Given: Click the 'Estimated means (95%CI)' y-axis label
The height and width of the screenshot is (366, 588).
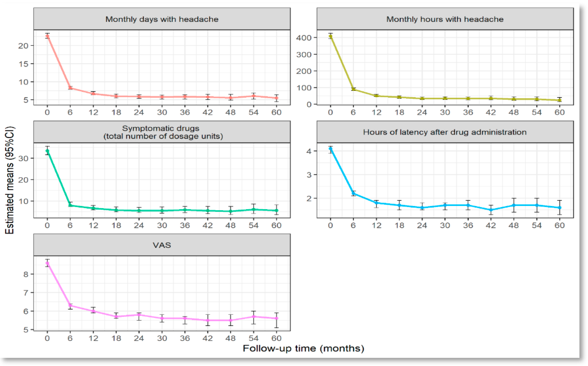Looking at the screenshot, I should tap(10, 180).
